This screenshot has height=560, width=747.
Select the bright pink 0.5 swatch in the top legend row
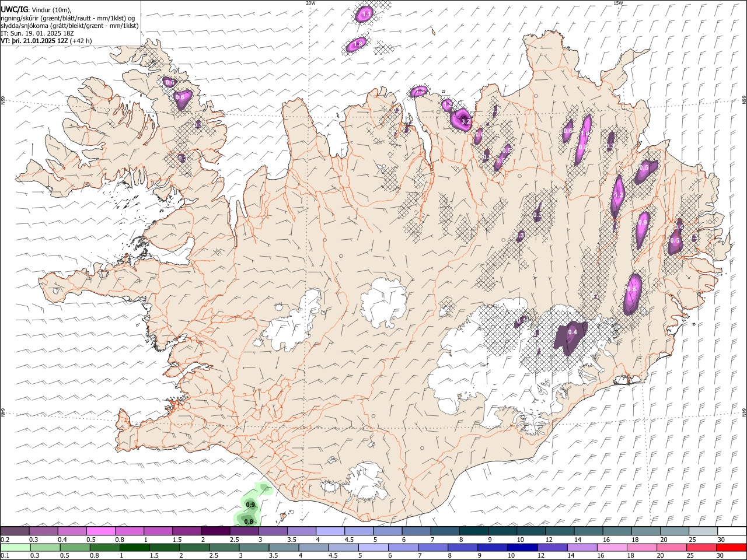coord(100,531)
